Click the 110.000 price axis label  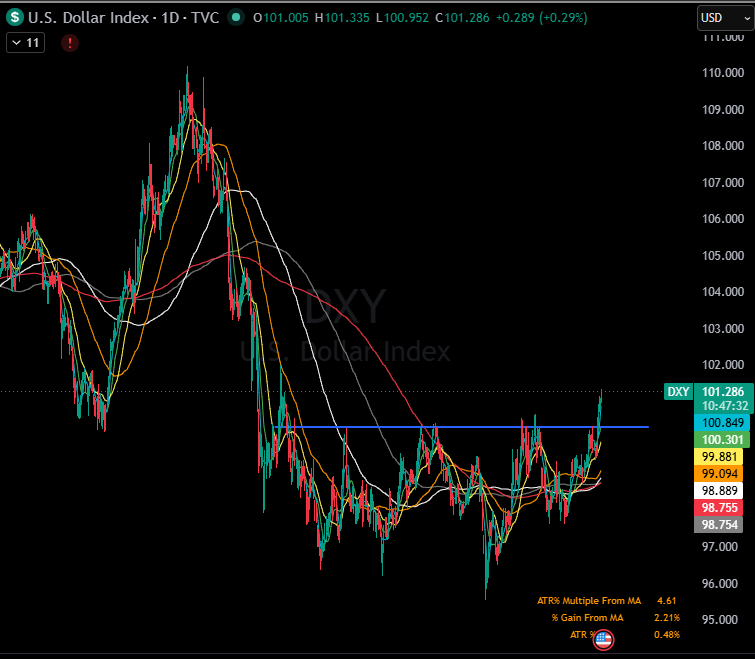(723, 73)
